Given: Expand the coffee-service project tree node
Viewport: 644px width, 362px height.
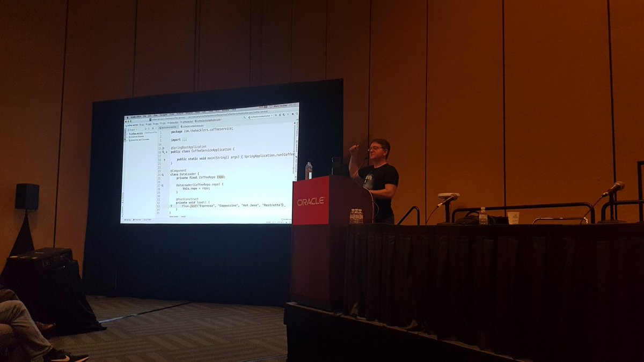Looking at the screenshot, I should 127,133.
